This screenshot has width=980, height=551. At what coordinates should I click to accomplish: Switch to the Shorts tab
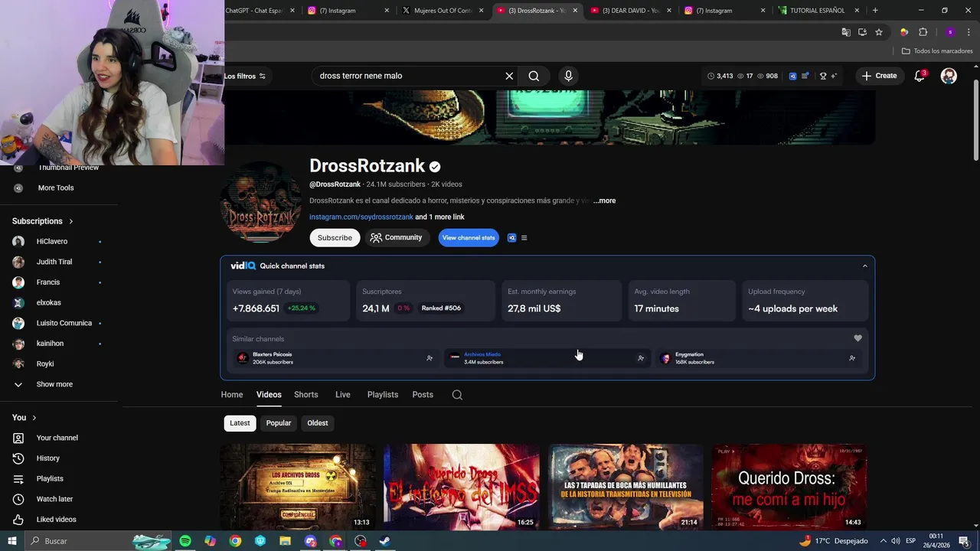(306, 395)
